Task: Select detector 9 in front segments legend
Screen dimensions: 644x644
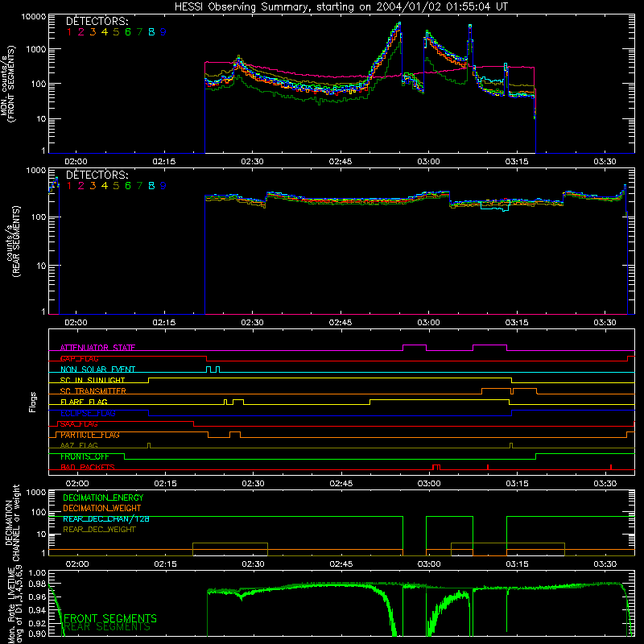Action: [x=163, y=31]
